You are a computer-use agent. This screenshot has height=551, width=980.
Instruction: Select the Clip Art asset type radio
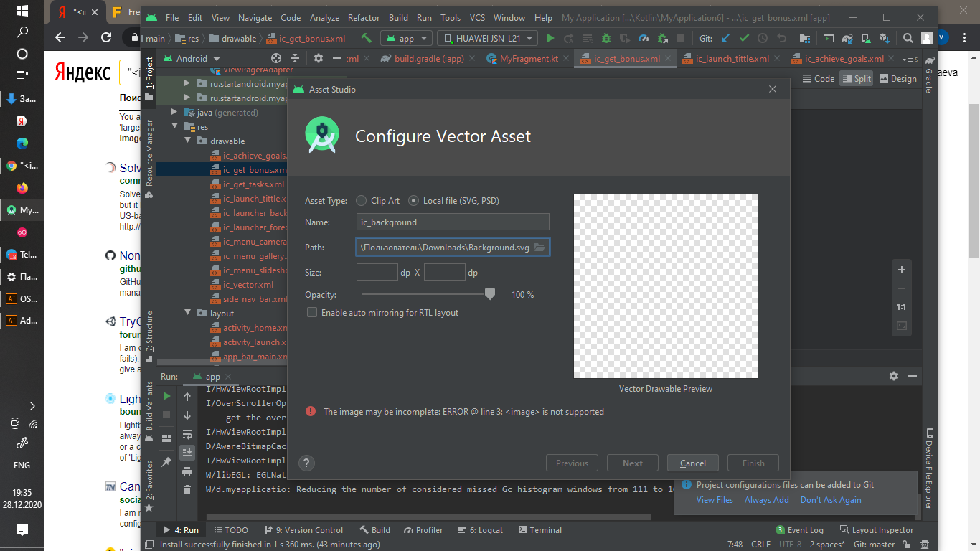click(361, 201)
